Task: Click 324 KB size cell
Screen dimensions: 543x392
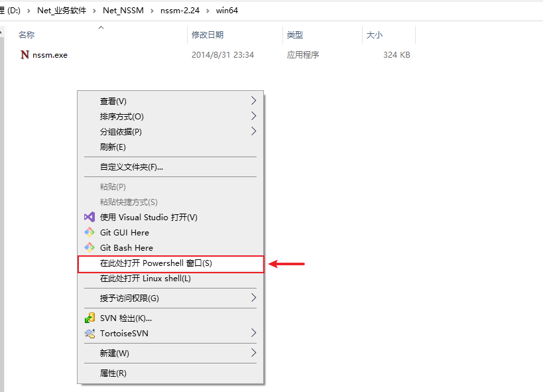Action: (396, 55)
